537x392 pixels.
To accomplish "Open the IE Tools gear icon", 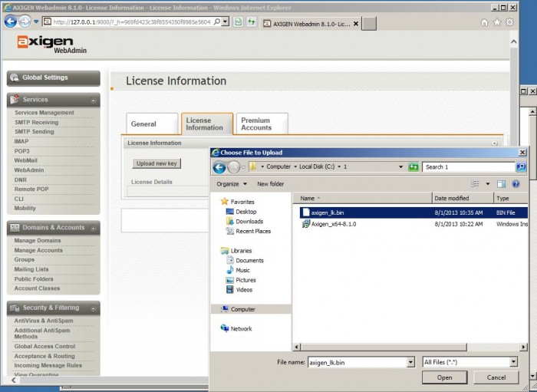I will pos(509,22).
